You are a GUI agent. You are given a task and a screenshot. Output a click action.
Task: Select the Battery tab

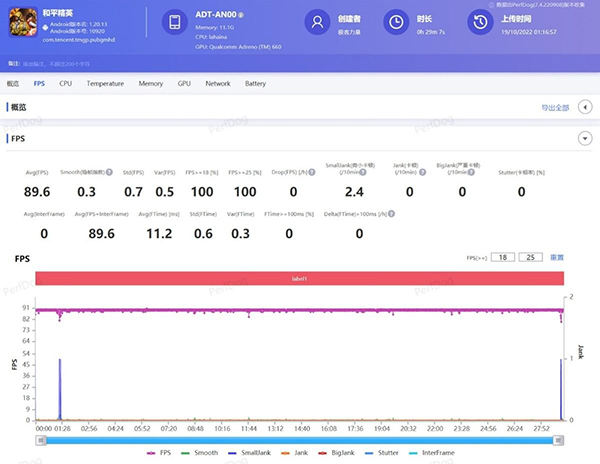255,84
